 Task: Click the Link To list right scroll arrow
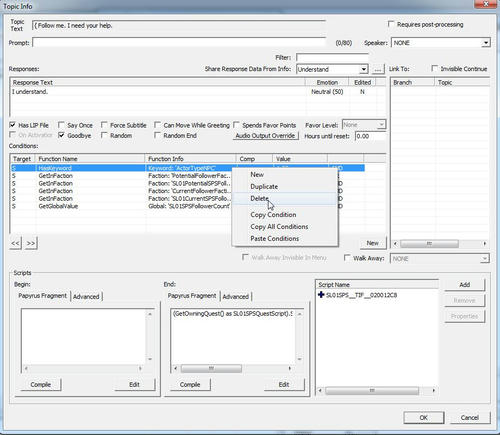coord(485,244)
